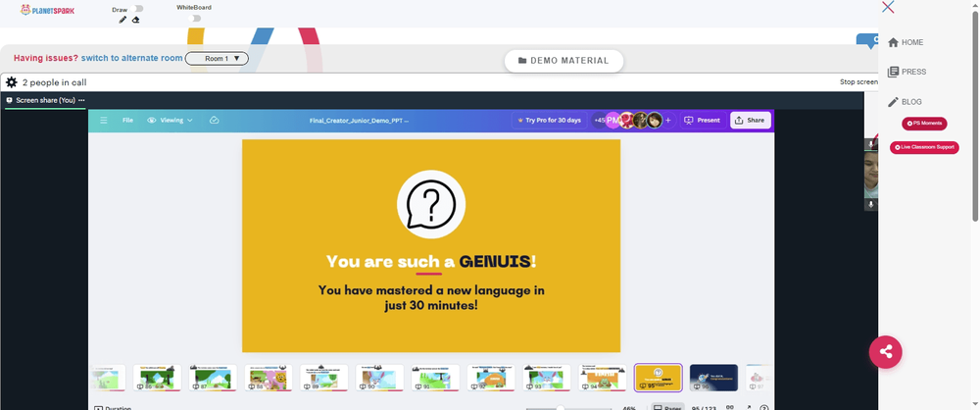Open the Canva hamburger menu
The width and height of the screenshot is (980, 410).
(104, 121)
